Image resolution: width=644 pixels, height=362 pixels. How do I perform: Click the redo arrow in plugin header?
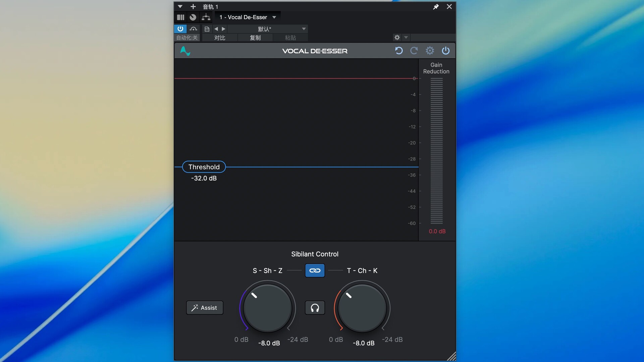pyautogui.click(x=414, y=51)
